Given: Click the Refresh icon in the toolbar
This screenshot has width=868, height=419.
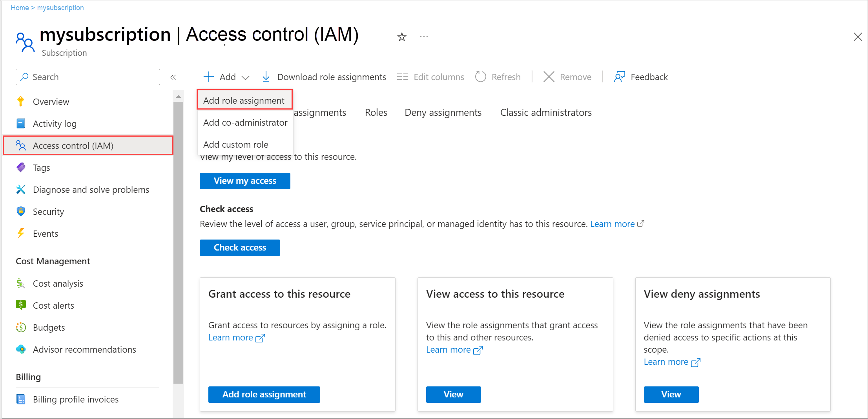Looking at the screenshot, I should point(480,77).
